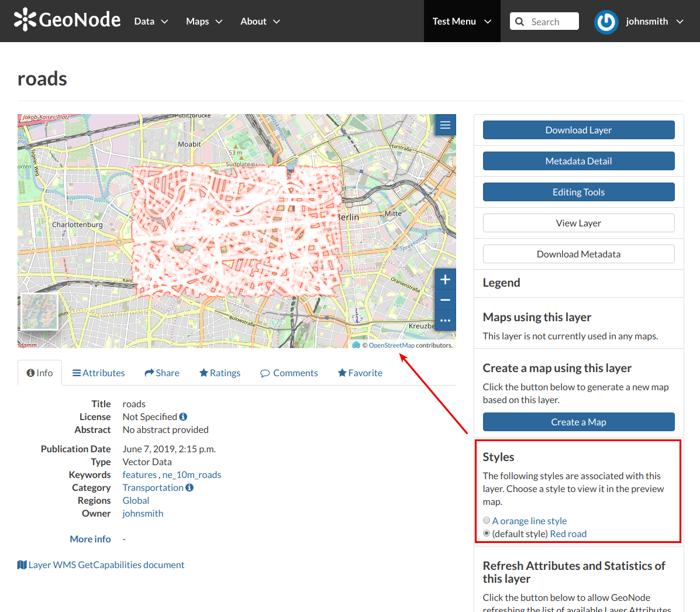Open the Favorite tab
The height and width of the screenshot is (612, 700).
(x=360, y=373)
